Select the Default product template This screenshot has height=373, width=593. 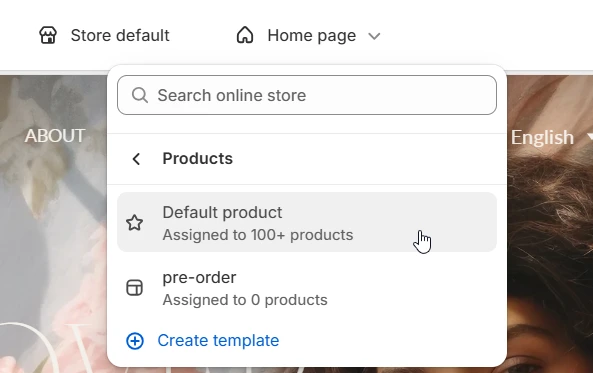307,222
